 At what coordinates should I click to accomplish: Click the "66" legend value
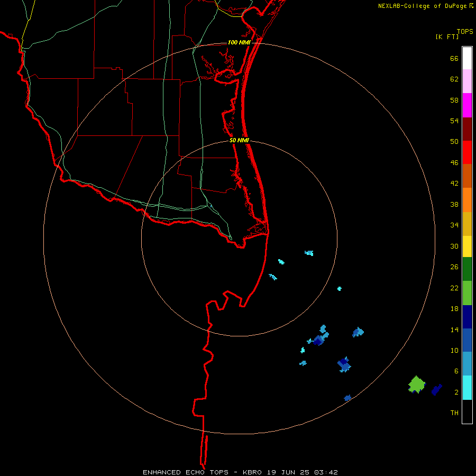[454, 58]
